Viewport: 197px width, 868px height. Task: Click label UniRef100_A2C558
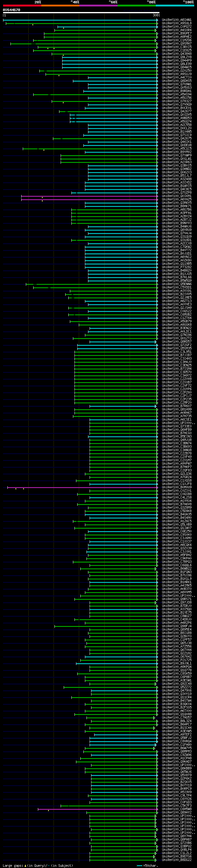(x=177, y=125)
